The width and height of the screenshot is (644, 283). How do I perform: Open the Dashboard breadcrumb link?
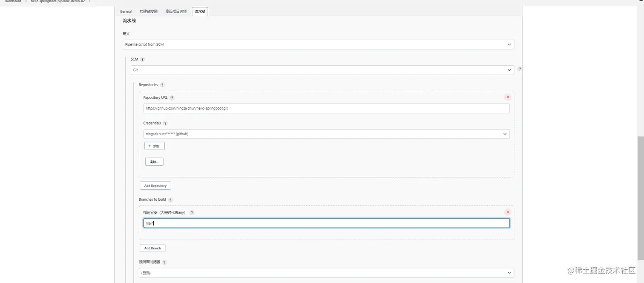[x=13, y=1]
